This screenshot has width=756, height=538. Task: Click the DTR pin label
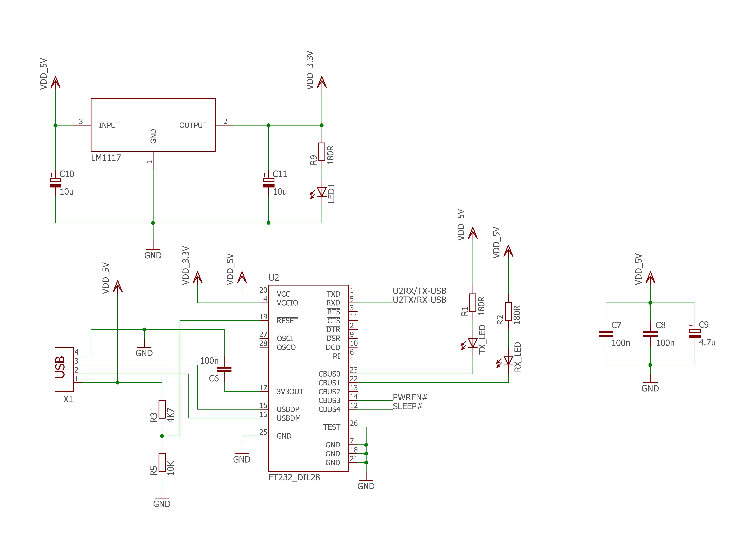coord(333,329)
